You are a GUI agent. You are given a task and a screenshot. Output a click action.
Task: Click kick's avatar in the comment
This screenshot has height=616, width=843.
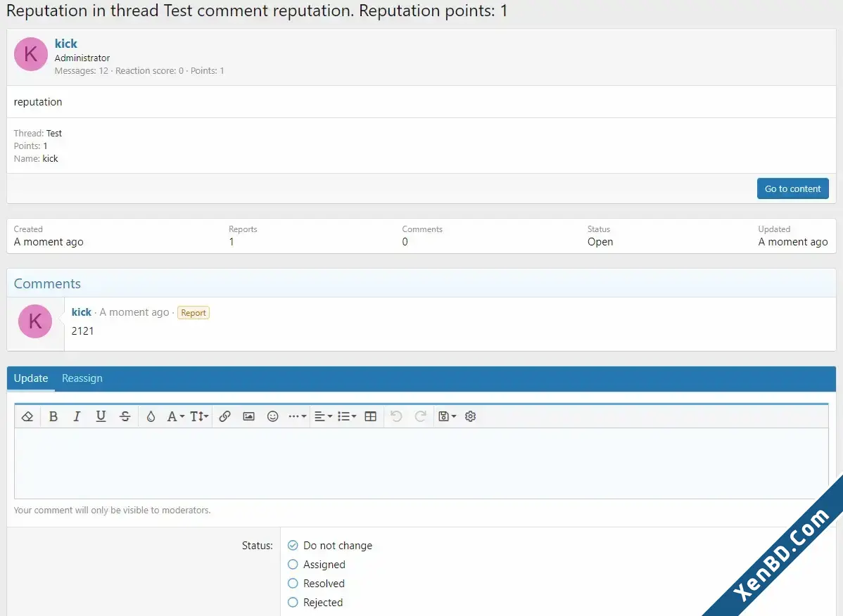(x=35, y=321)
